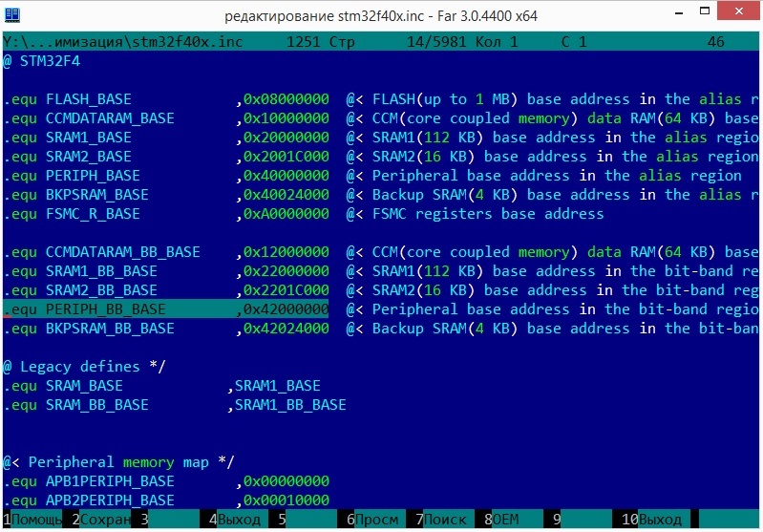The width and height of the screenshot is (763, 532).
Task: Click value 0x08000000
Action: [286, 99]
